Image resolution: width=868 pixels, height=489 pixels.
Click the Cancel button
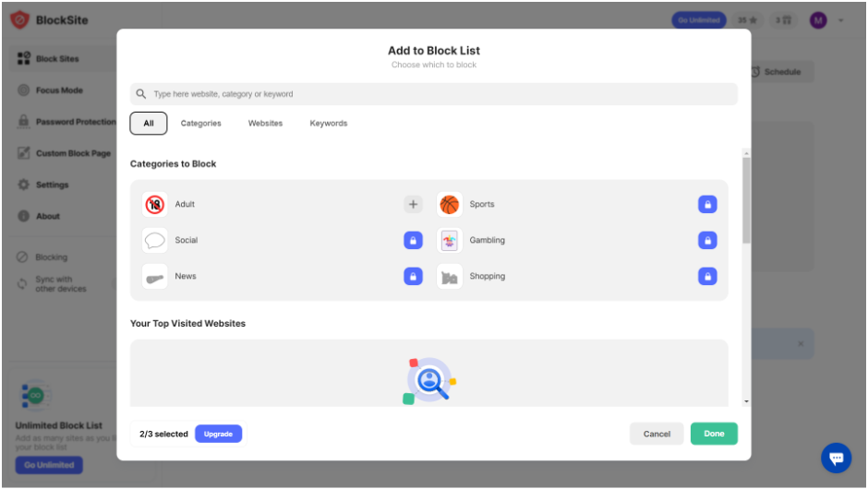coord(657,434)
